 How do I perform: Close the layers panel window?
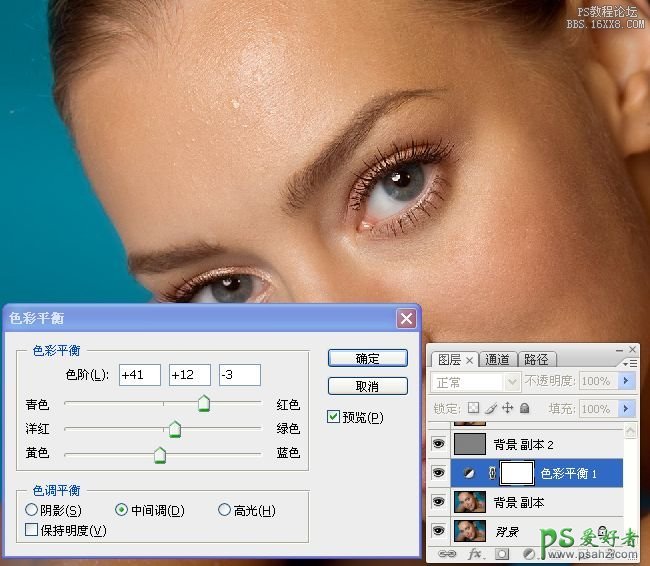pyautogui.click(x=633, y=350)
